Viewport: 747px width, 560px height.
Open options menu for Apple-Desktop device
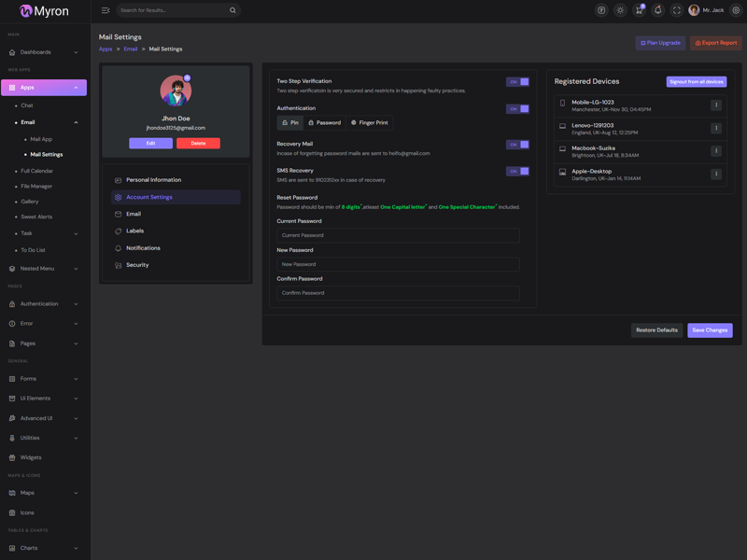pos(716,175)
